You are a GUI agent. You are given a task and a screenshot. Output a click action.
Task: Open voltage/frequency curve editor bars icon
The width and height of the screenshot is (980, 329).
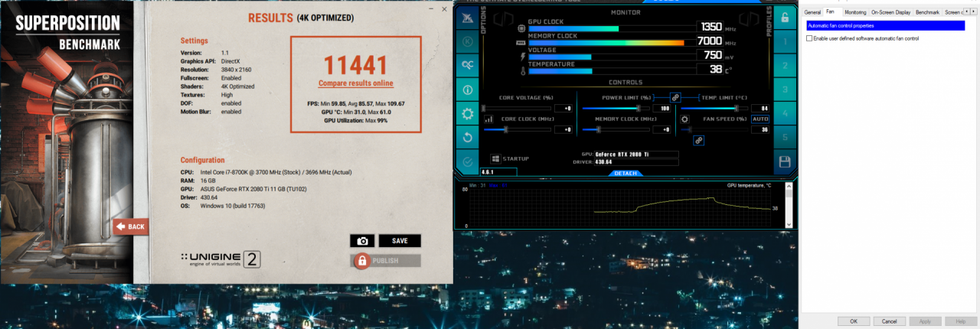(488, 119)
